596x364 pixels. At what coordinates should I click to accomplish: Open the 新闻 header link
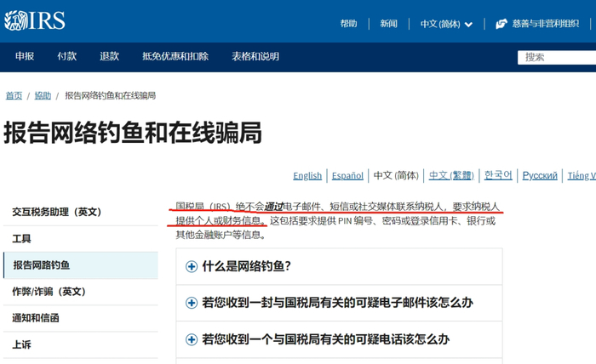[388, 24]
